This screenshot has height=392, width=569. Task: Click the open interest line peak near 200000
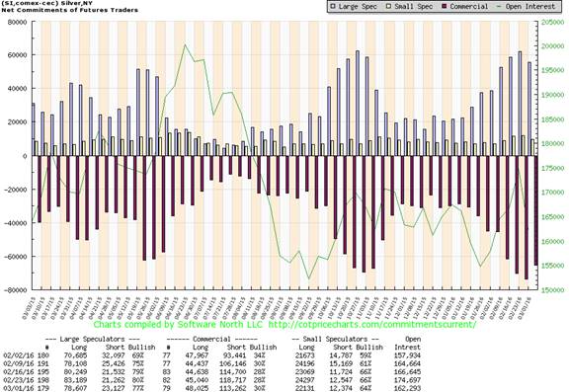click(x=185, y=45)
